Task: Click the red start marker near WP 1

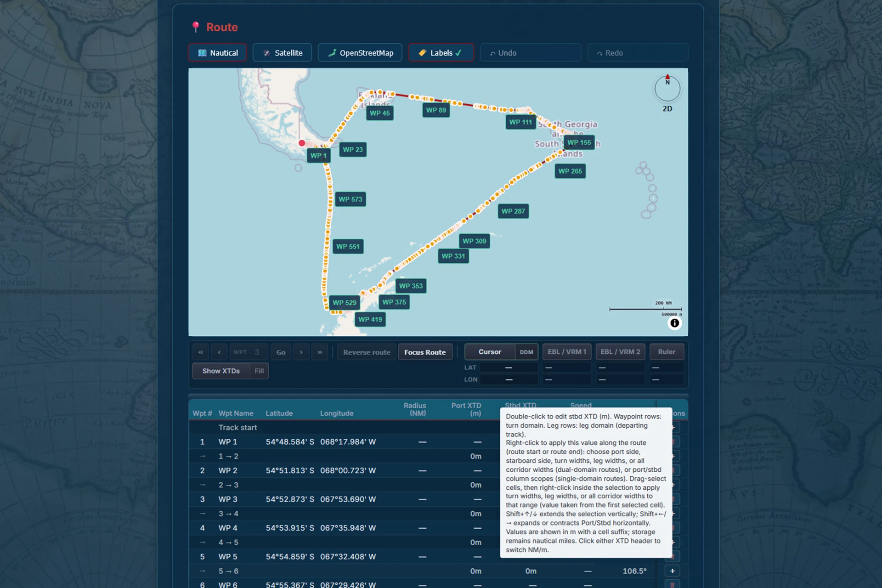Action: pyautogui.click(x=302, y=143)
